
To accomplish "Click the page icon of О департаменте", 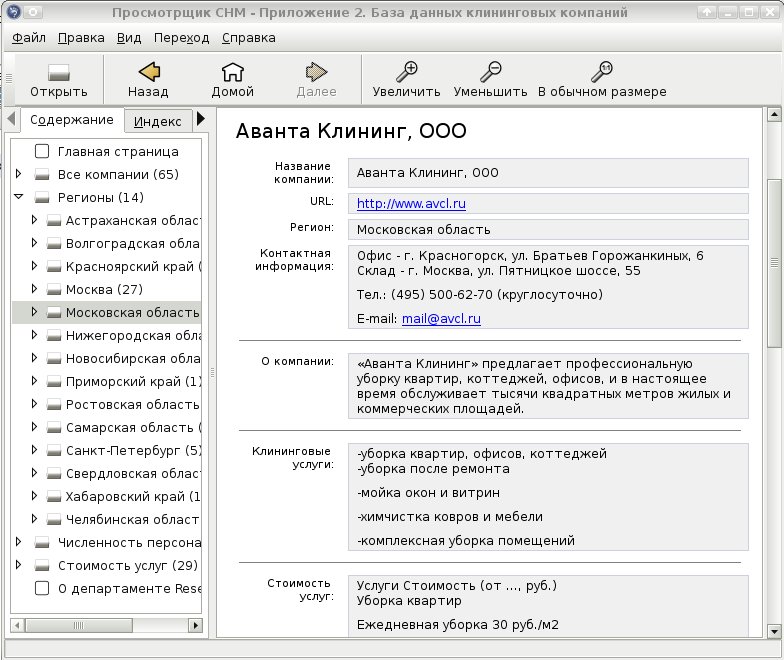I will coord(42,588).
